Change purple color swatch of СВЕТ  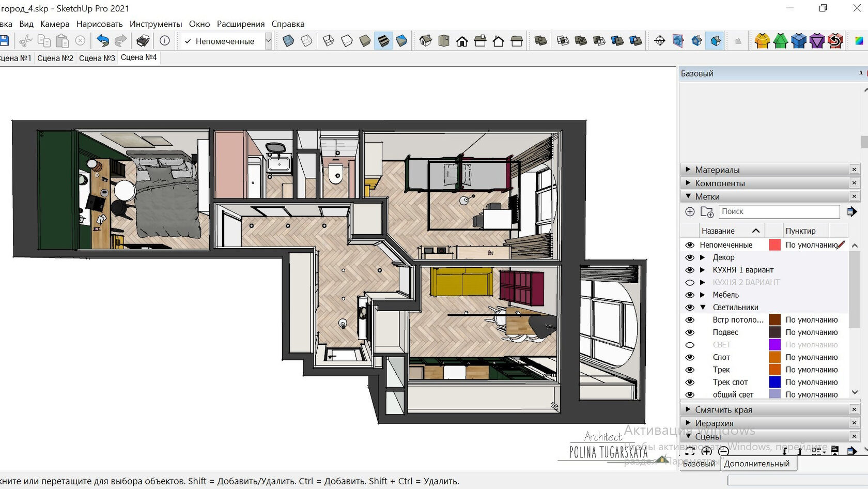[x=774, y=345]
